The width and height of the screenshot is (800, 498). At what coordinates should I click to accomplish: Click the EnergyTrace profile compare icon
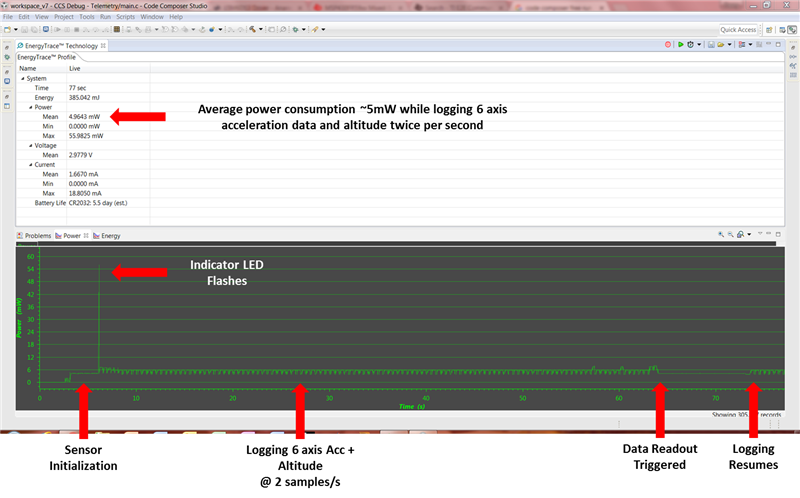[x=742, y=45]
